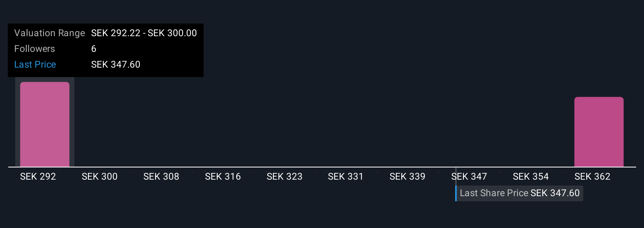Viewport: 644px width, 228px height.
Task: Click the followers count 6
Action: click(94, 49)
